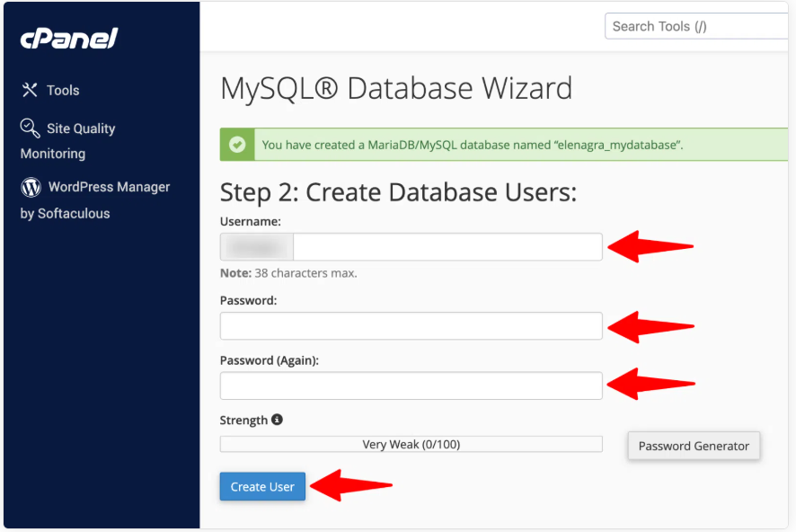Click the database created success message
This screenshot has width=796, height=532.
click(473, 145)
